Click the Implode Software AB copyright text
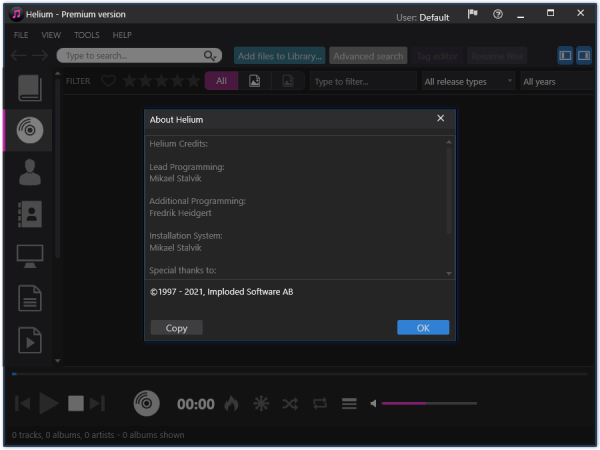This screenshot has height=450, width=600. point(222,292)
